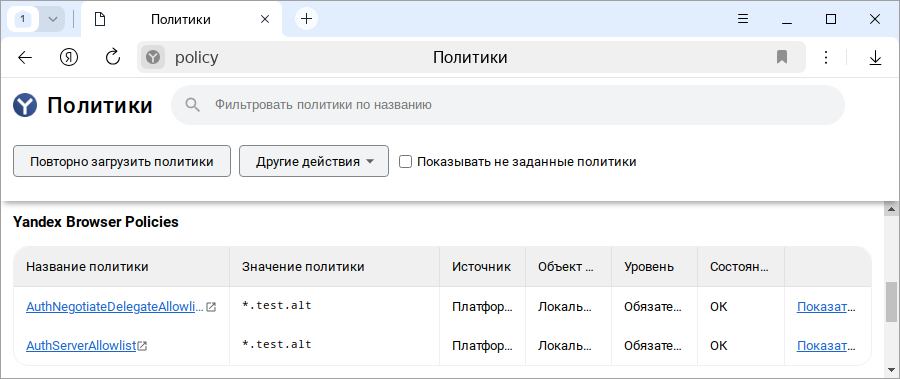Click the search magnifier icon

pos(193,105)
